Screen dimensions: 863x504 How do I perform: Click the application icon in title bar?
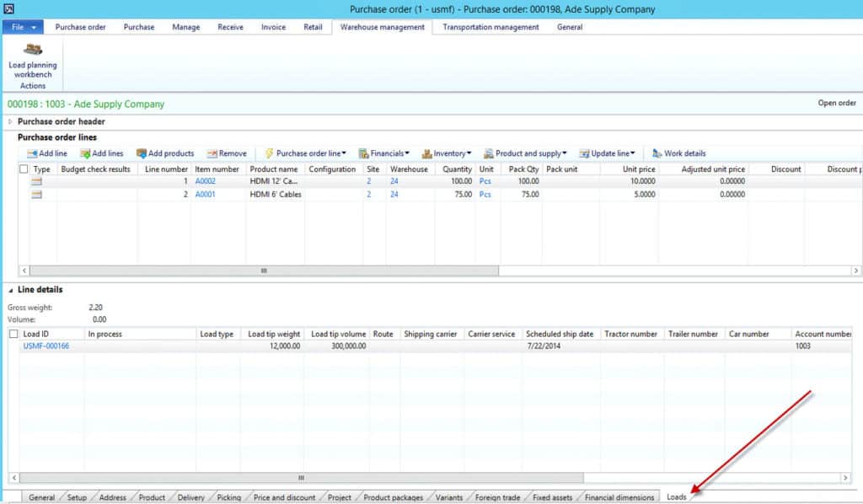(8, 8)
